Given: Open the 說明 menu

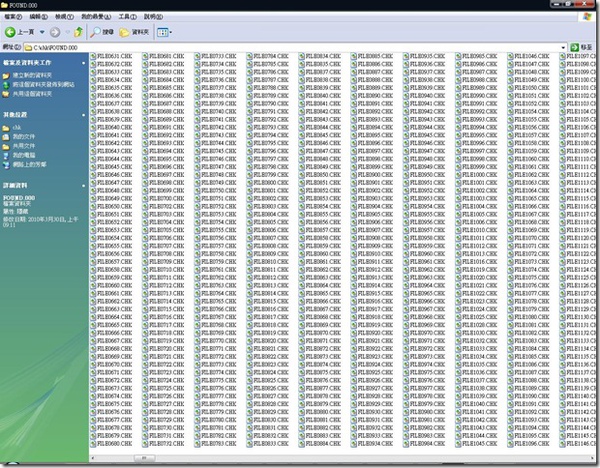Looking at the screenshot, I should tap(153, 17).
